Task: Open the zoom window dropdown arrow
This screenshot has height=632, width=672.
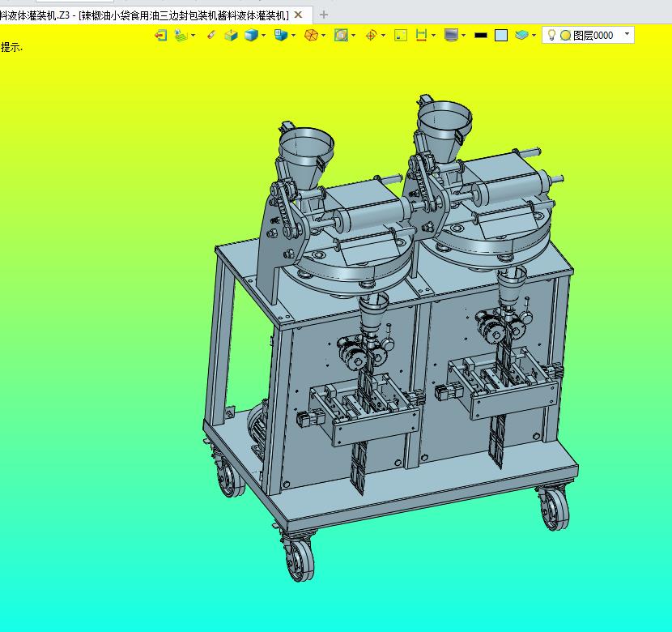Action: coord(354,35)
